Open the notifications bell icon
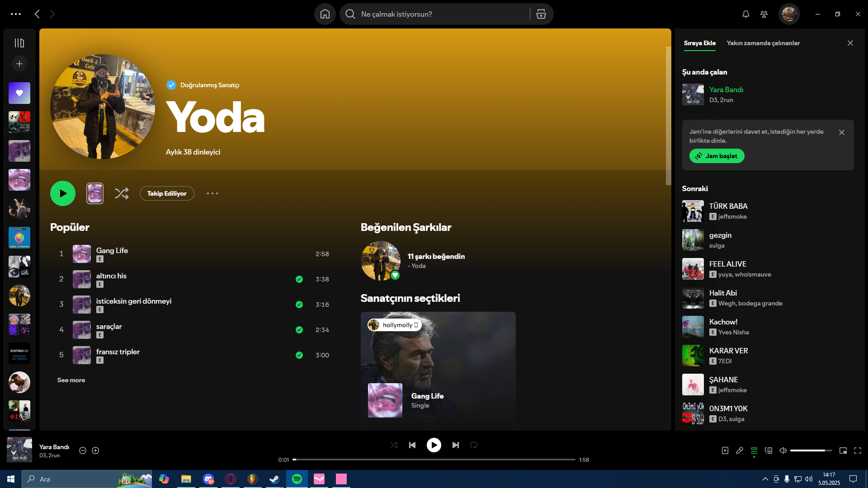Screen dimensions: 868x488 tap(745, 14)
